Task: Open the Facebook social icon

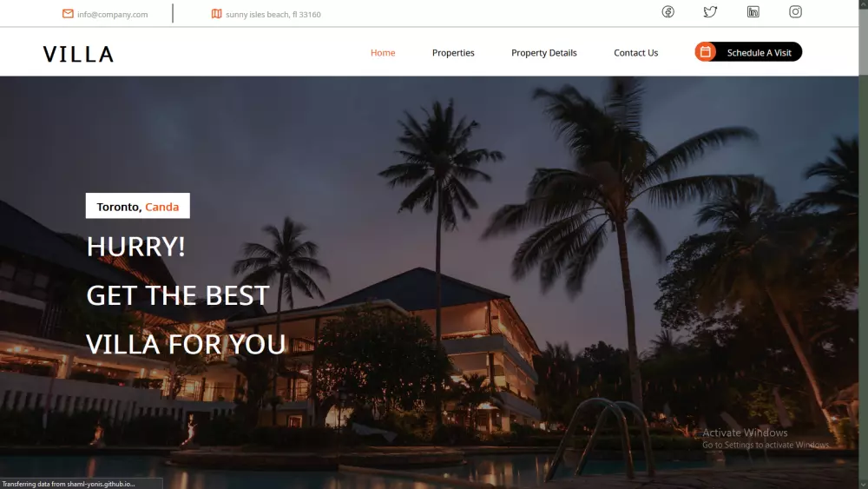Action: tap(668, 11)
